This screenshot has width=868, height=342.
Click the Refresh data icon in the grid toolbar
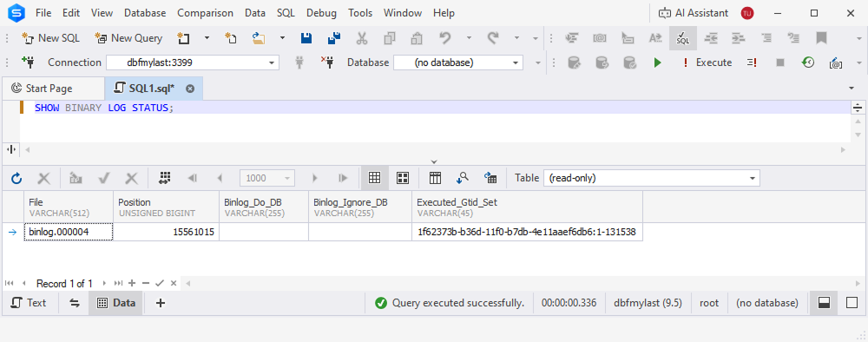coord(16,178)
